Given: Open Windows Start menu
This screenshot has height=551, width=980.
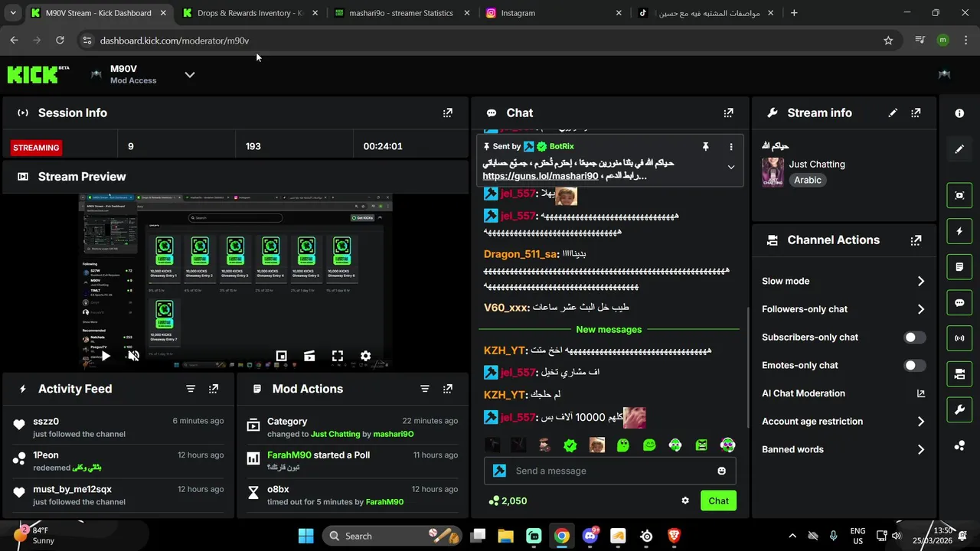Looking at the screenshot, I should click(305, 536).
